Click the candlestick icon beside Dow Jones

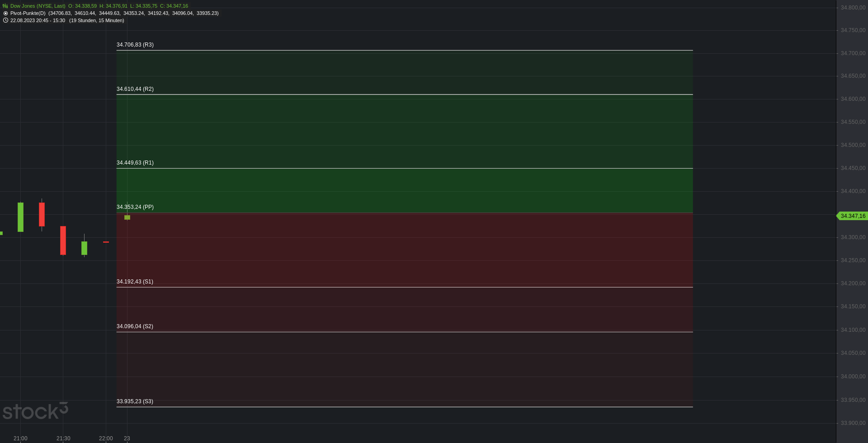coord(5,6)
